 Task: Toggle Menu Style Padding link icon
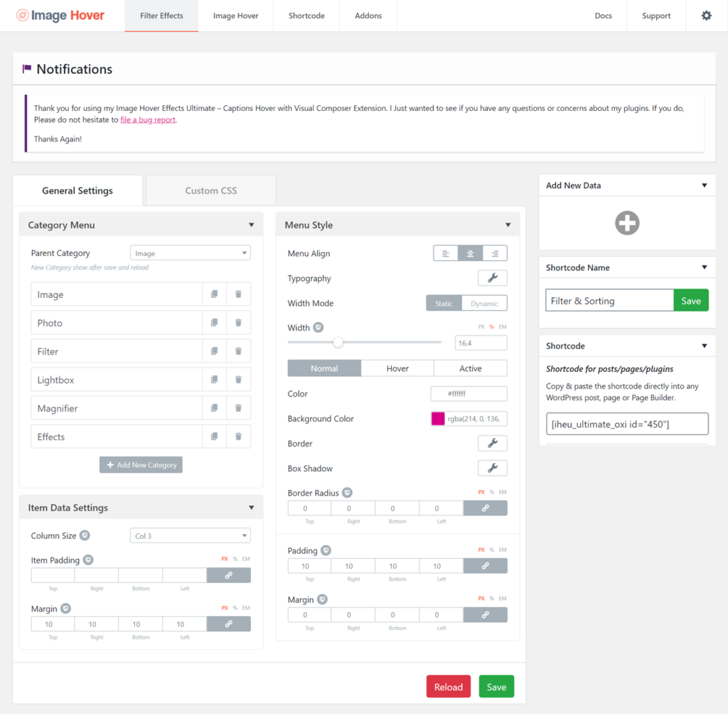tap(485, 566)
